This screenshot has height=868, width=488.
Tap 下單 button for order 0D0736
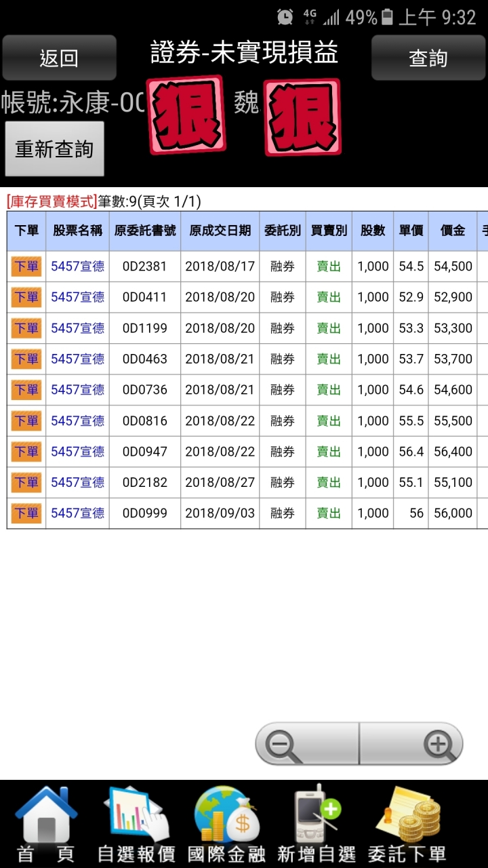[x=26, y=390]
